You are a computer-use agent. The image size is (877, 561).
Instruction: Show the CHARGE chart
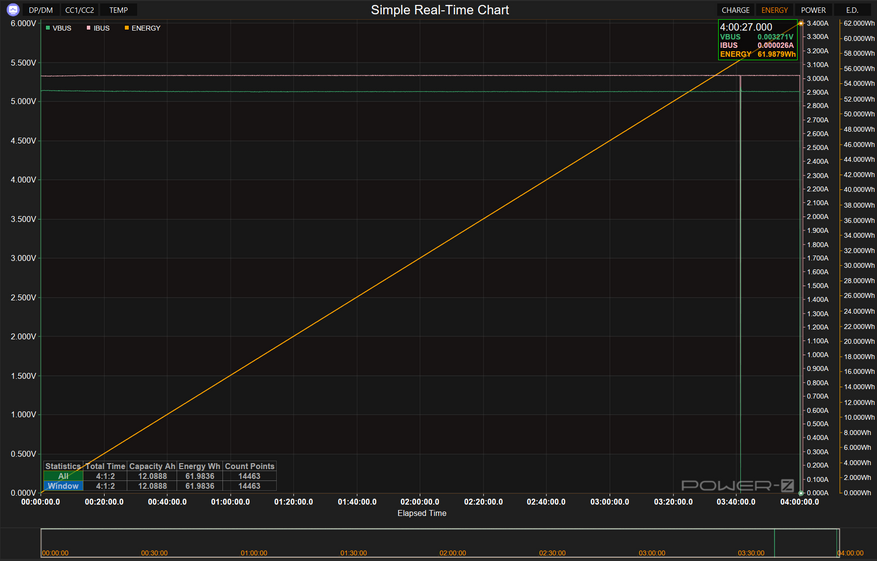pos(735,10)
